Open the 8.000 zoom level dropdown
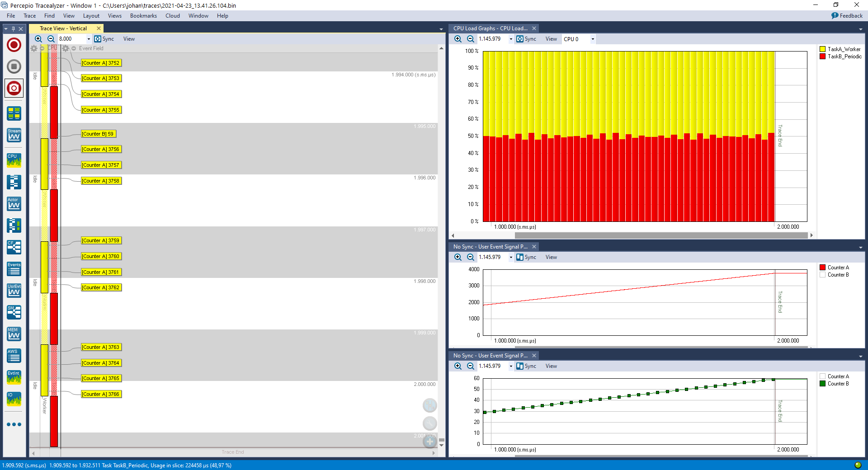The height and width of the screenshot is (470, 868). click(89, 39)
